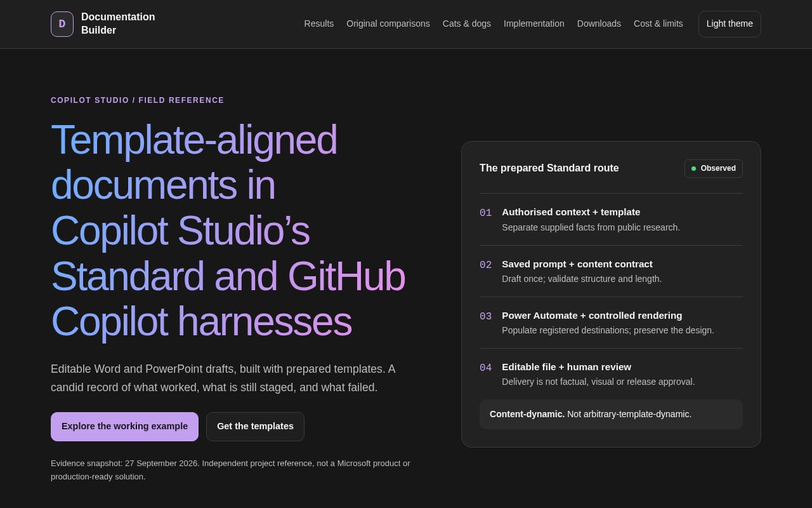This screenshot has height=508, width=812.
Task: Click the D logo icon
Action: pyautogui.click(x=62, y=24)
